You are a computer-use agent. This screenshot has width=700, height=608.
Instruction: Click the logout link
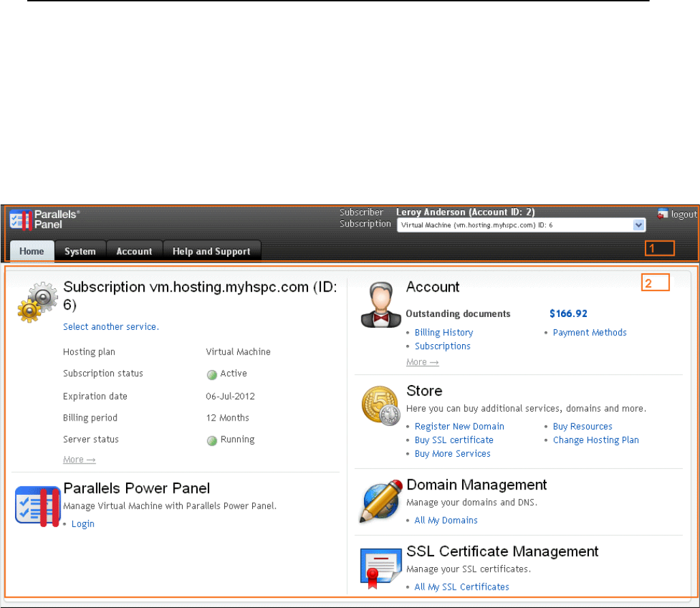click(x=684, y=214)
